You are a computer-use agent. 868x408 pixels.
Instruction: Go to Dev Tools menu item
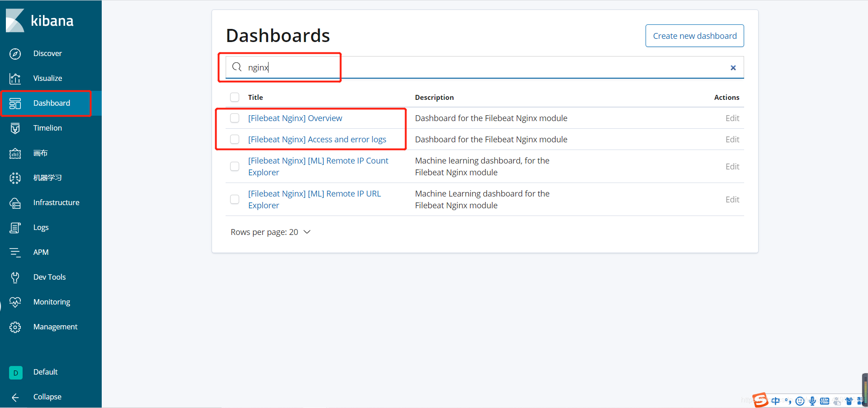click(x=49, y=277)
